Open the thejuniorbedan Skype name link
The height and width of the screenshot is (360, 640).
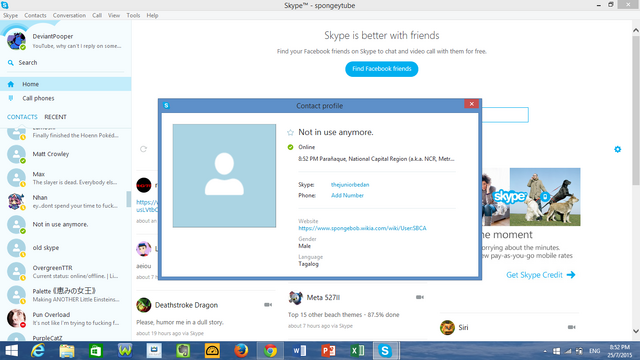(350, 184)
